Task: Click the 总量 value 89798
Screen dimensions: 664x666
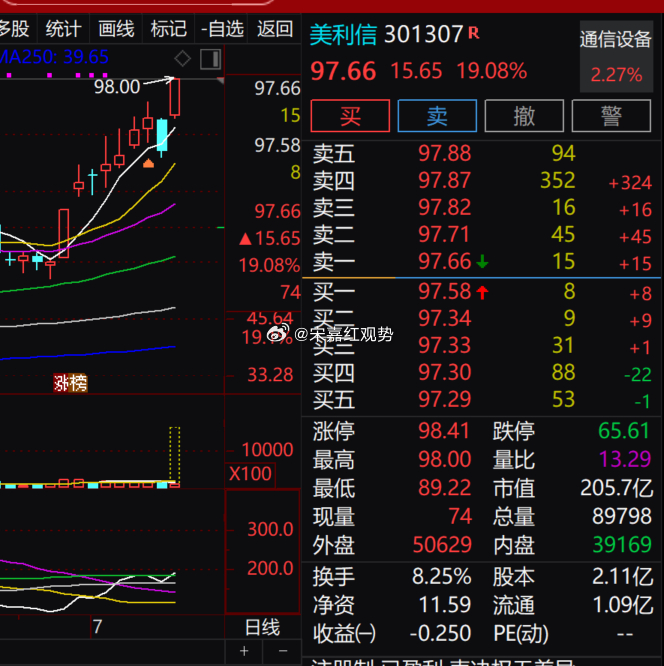Action: 622,516
